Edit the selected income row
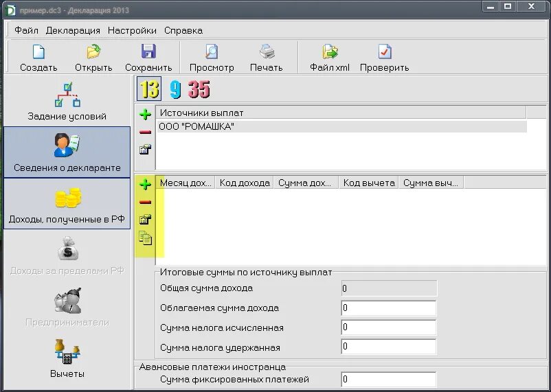Image resolution: width=551 pixels, height=392 pixels. (145, 220)
